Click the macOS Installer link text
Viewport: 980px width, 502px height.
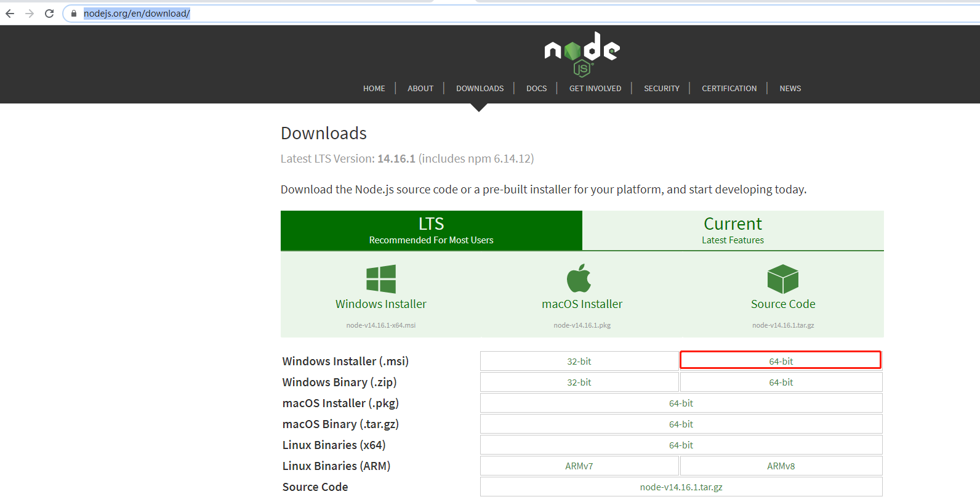[x=582, y=304]
